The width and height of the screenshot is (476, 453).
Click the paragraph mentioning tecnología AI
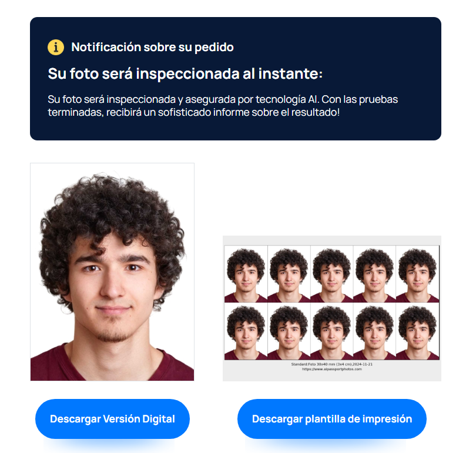(223, 106)
